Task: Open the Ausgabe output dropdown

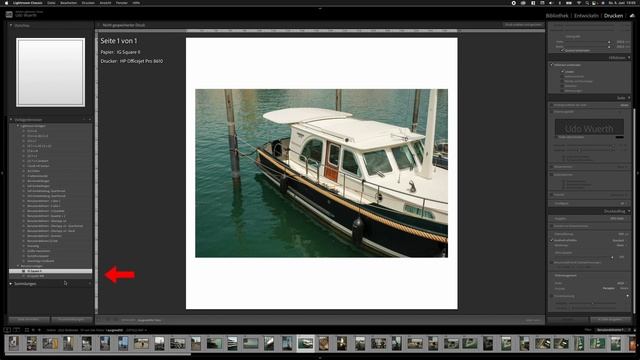Action: tap(617, 218)
